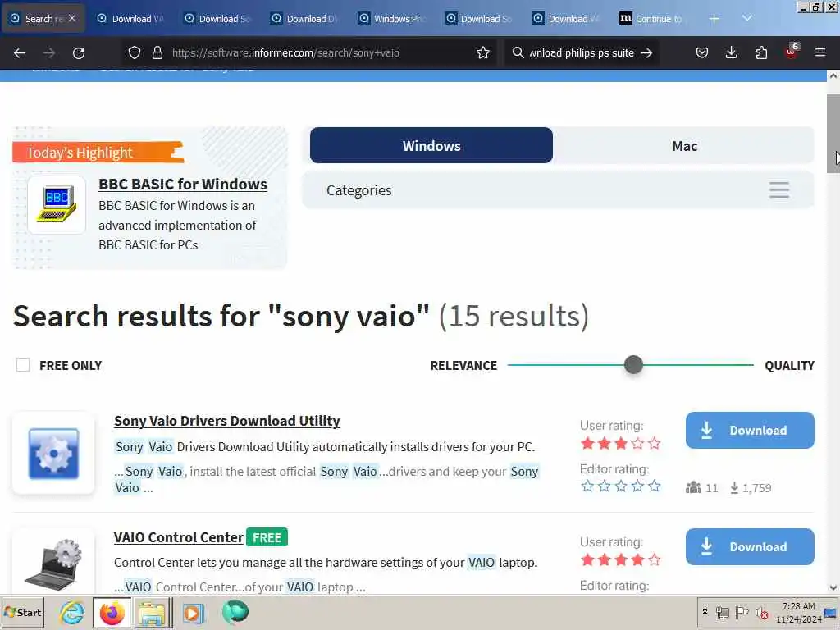The image size is (840, 630).
Task: Select the Mac platform tab
Action: tap(684, 145)
